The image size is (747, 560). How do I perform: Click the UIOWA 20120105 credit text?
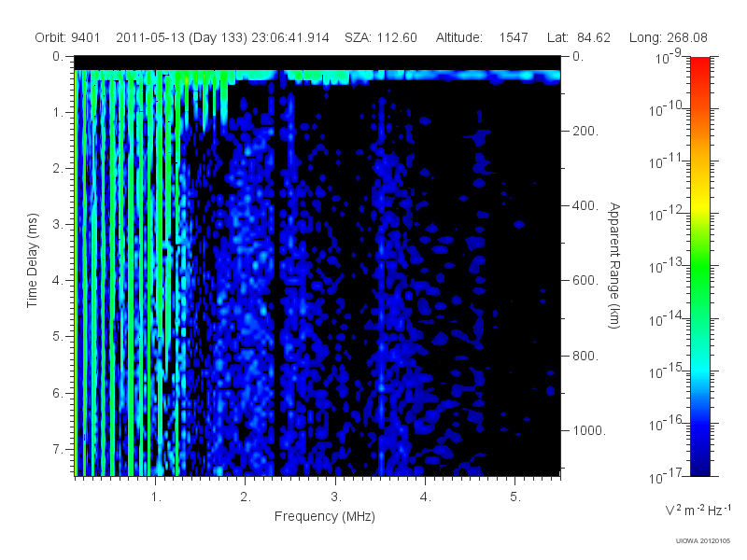click(703, 541)
